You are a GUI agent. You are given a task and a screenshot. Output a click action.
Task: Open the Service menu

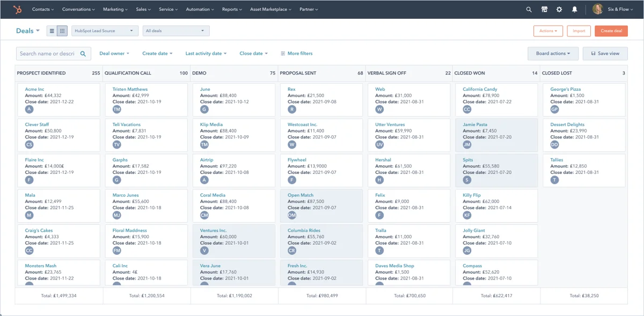point(169,9)
